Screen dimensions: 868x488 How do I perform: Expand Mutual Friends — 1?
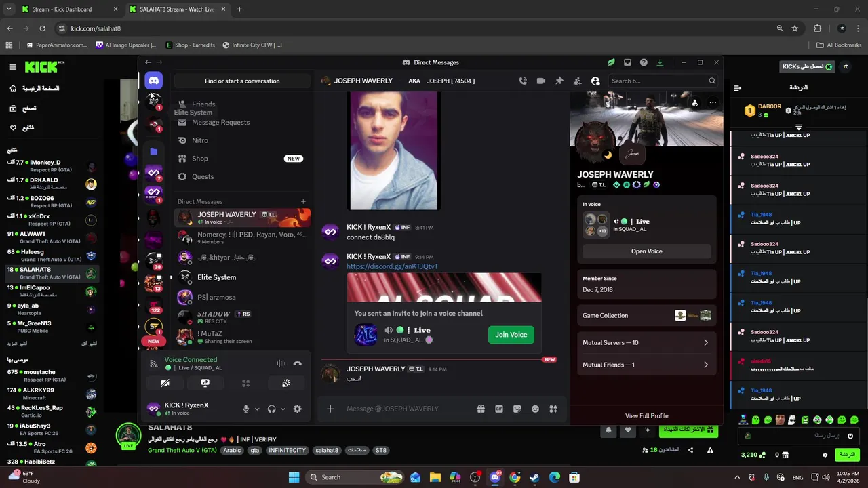(x=646, y=365)
